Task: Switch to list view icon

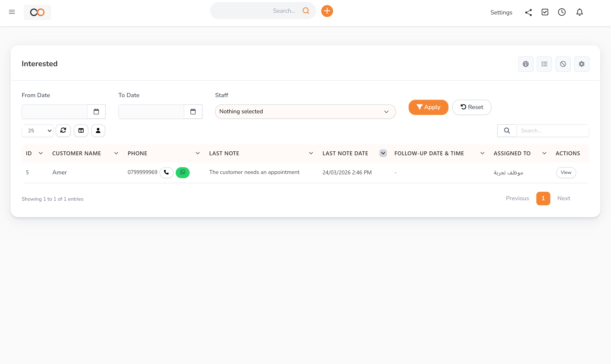Action: (x=544, y=64)
